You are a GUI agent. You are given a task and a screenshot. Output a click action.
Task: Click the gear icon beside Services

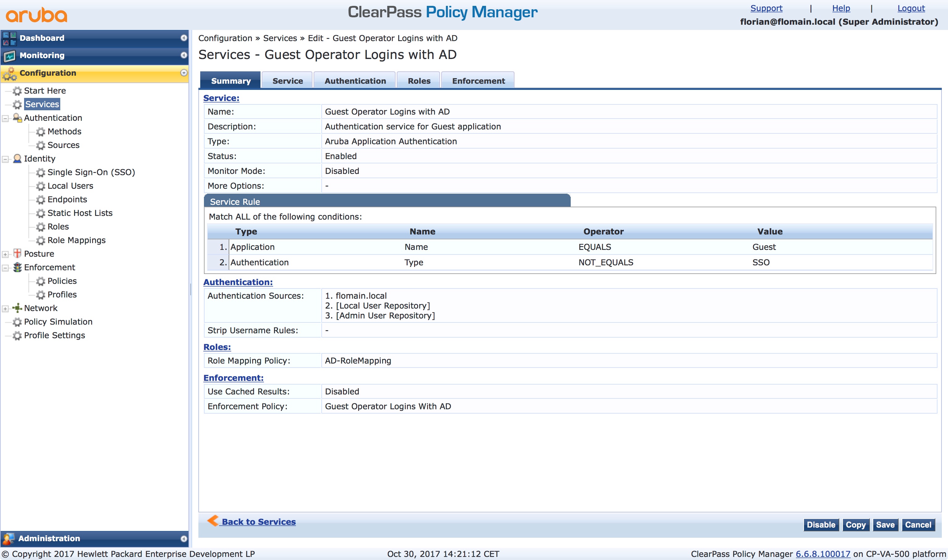(17, 104)
